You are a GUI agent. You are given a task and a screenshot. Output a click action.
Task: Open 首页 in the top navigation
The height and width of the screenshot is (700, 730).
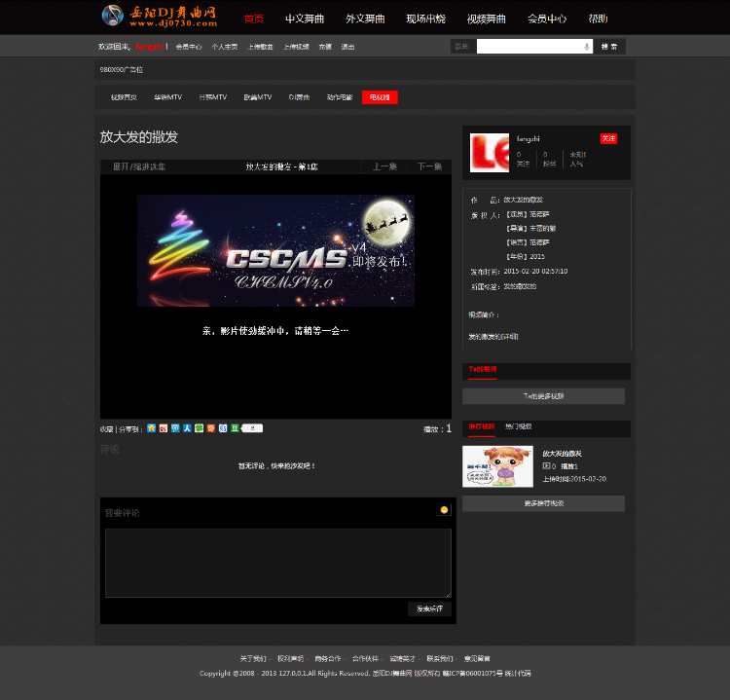254,18
